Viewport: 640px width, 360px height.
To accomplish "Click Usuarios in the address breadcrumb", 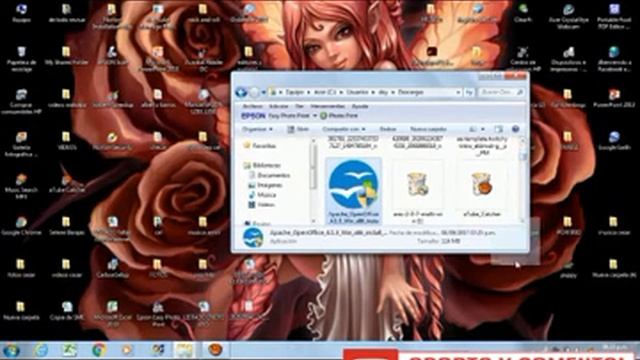I will 358,93.
